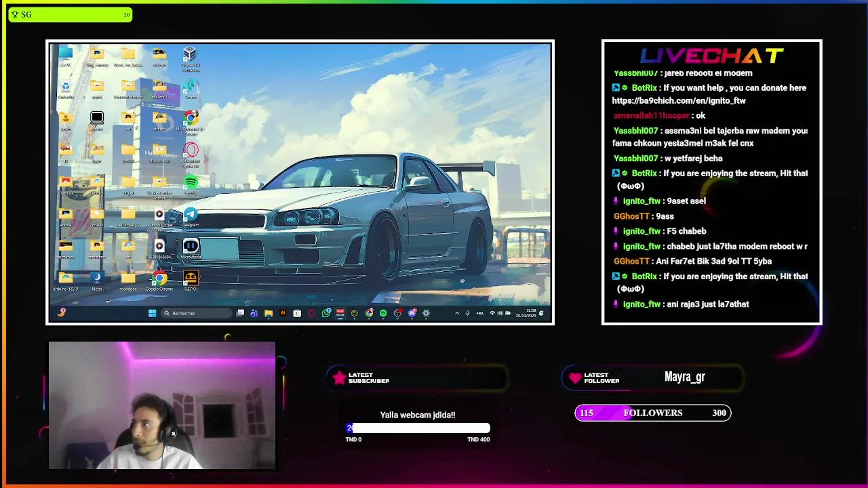Screen dimensions: 868x488
Task: Click the 'F5 chabeb' chat message
Action: pyautogui.click(x=686, y=230)
